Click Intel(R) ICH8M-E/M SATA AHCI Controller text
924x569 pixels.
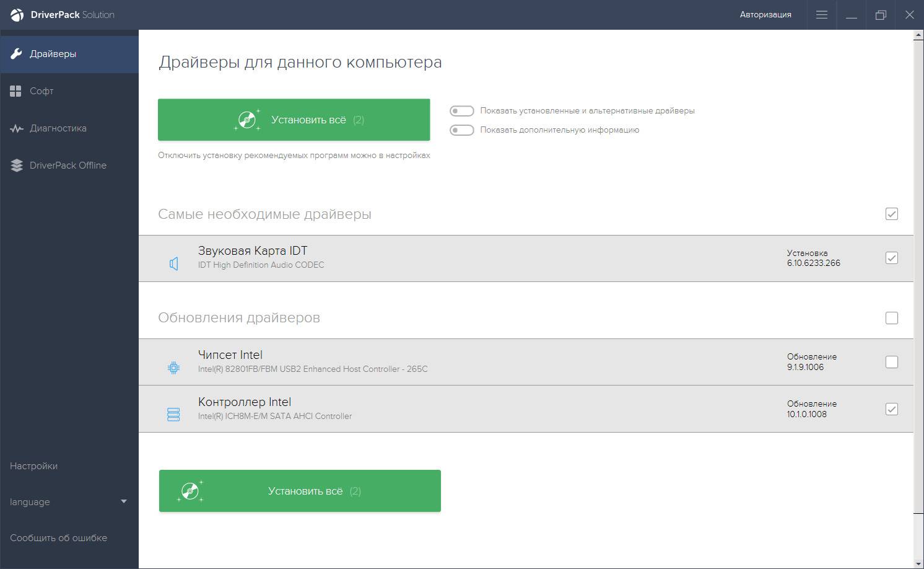[275, 416]
